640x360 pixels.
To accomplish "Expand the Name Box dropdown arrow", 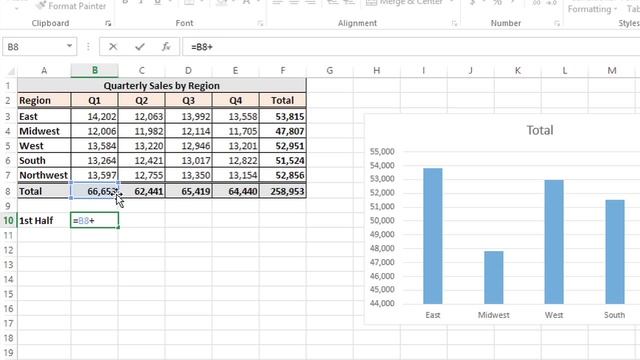I will 69,47.
